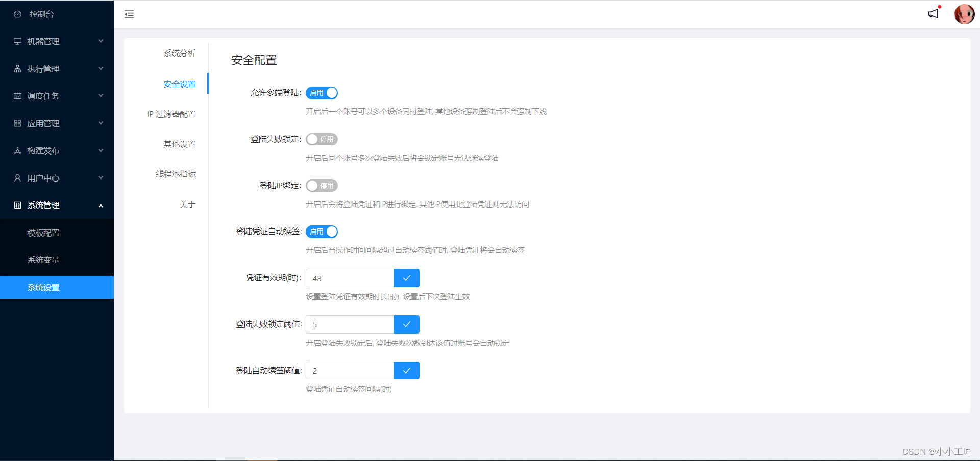Open the IP 过滤器配置 tab
Screen dimensions: 980x461
coord(171,114)
